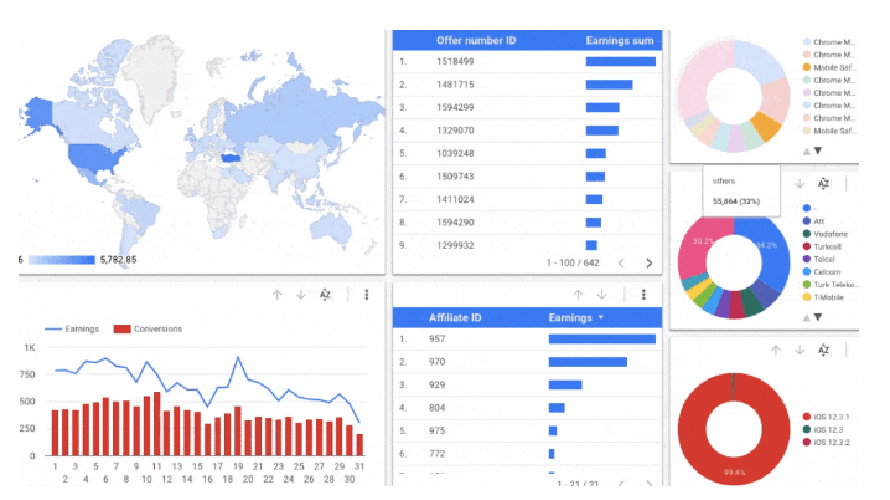Click drill-up arrow above Affiliate ID table
Screen dimensions: 890x500
click(578, 295)
